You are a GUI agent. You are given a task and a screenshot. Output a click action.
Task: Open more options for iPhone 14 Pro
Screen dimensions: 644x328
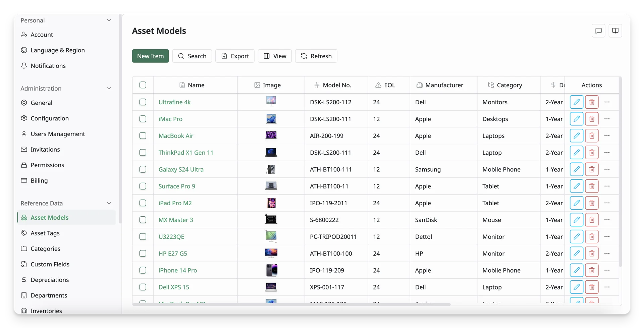tap(607, 270)
